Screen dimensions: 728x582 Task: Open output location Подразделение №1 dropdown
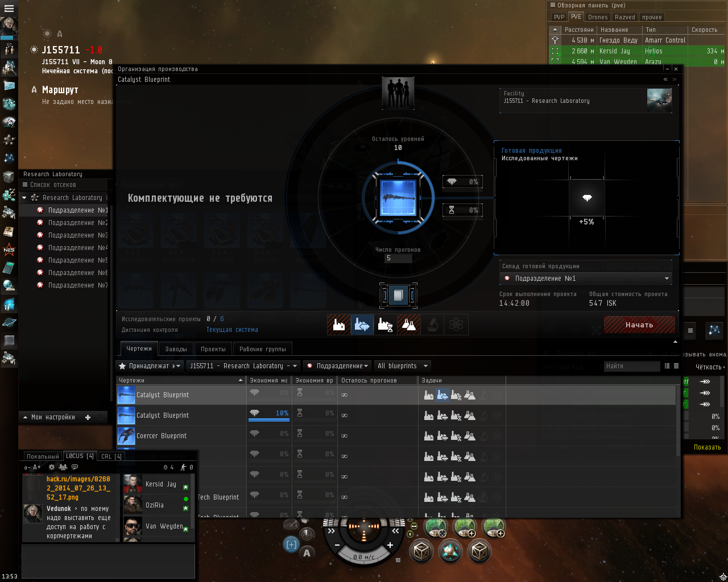(x=586, y=278)
